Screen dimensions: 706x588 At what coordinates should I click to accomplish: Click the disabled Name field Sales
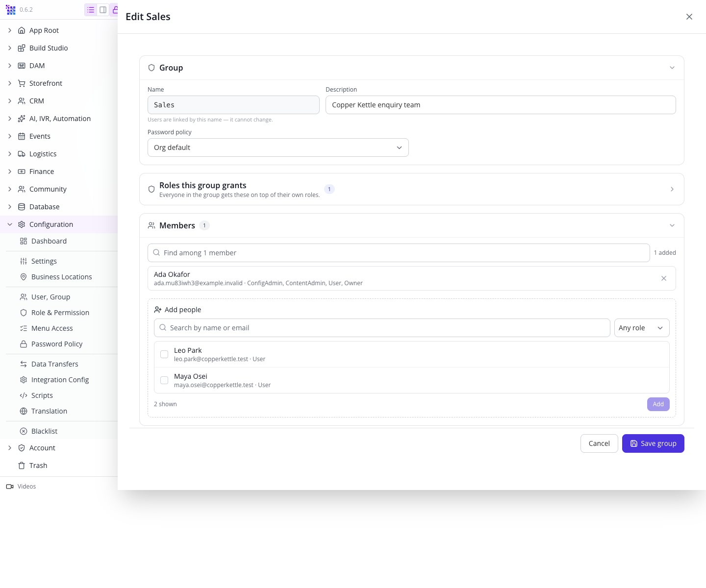coord(233,105)
